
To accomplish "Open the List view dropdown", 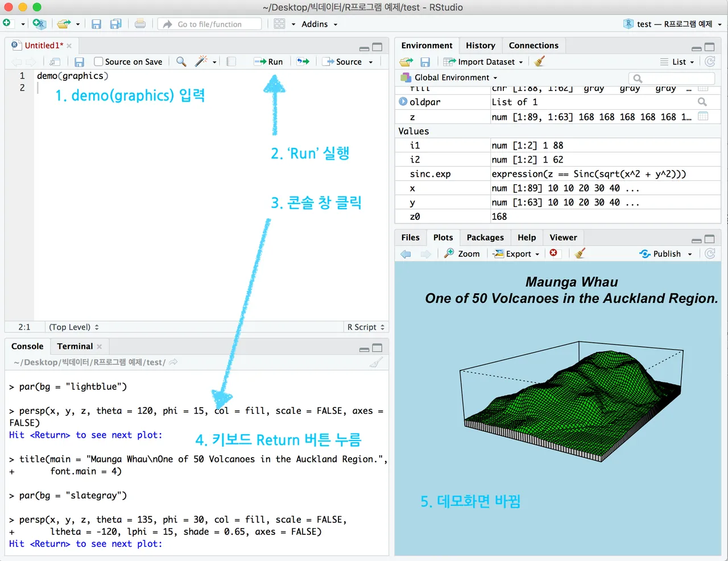I will pyautogui.click(x=677, y=61).
